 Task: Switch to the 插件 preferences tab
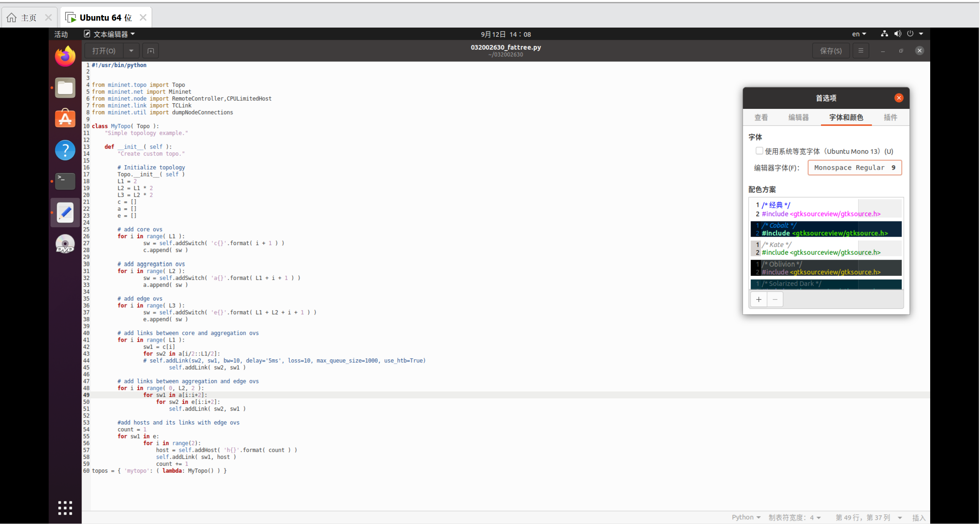point(890,118)
